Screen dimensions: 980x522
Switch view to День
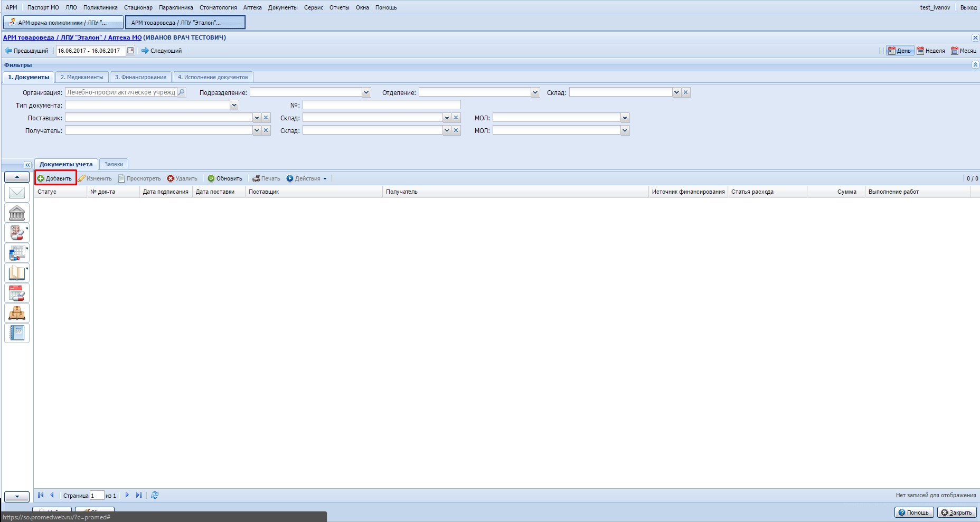tap(900, 51)
